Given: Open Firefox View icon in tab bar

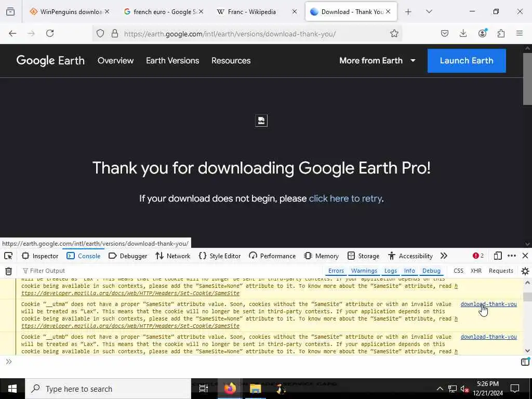Looking at the screenshot, I should click(x=10, y=12).
